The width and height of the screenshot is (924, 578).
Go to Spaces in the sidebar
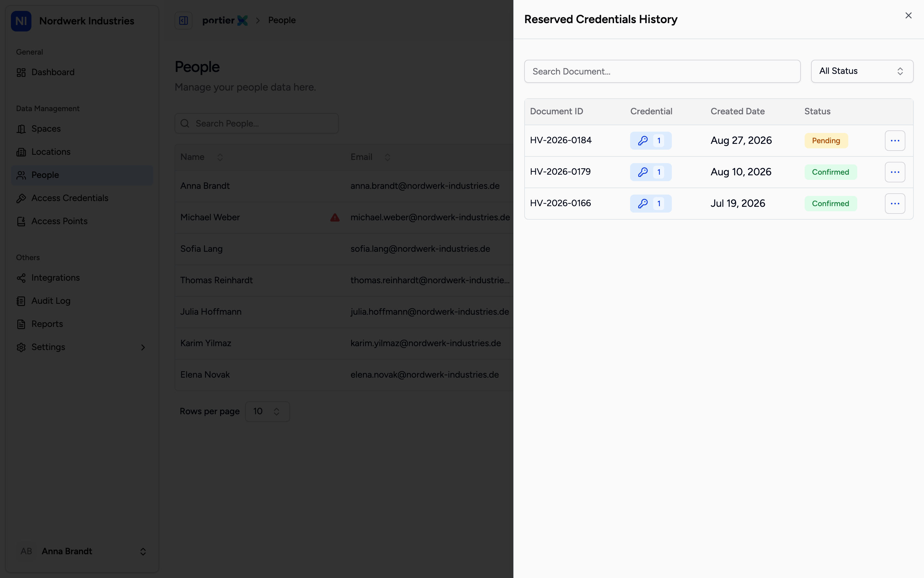pyautogui.click(x=82, y=129)
